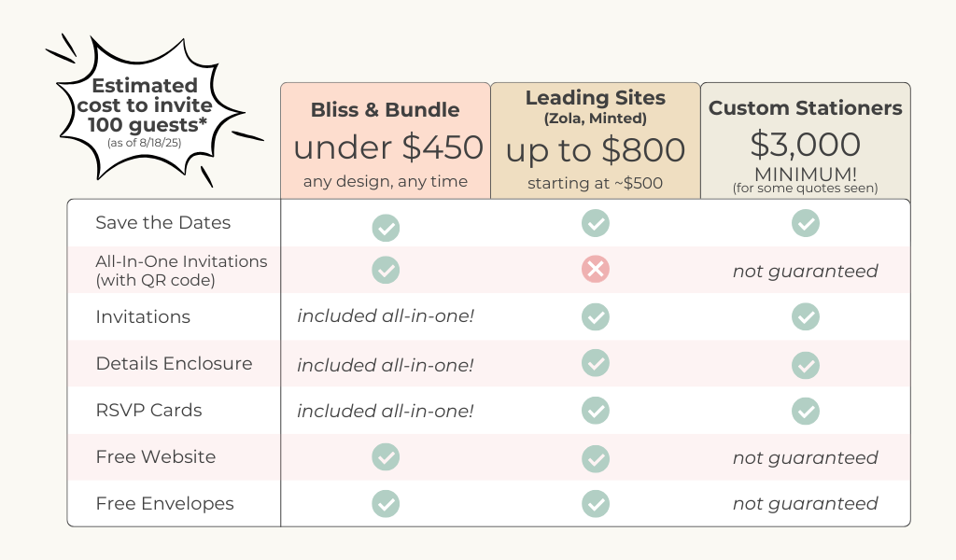Image resolution: width=956 pixels, height=560 pixels.
Task: Click Leading Sites Details Enclosure checkmark
Action: click(x=596, y=364)
